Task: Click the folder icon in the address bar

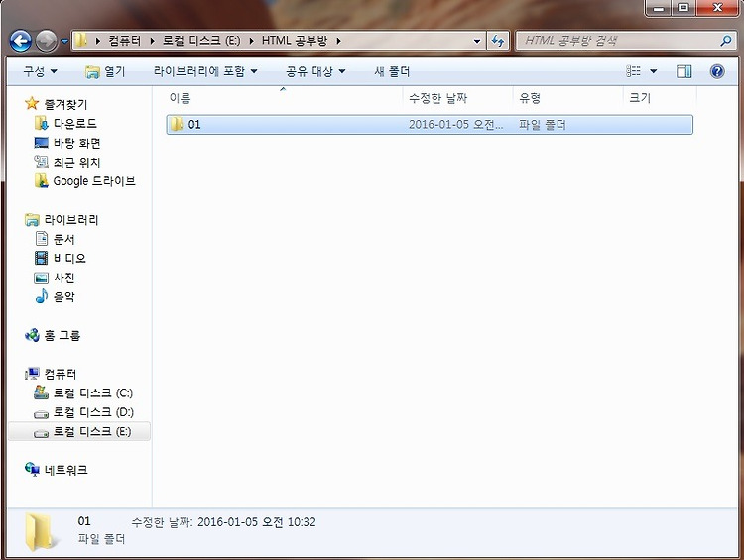Action: pyautogui.click(x=81, y=41)
